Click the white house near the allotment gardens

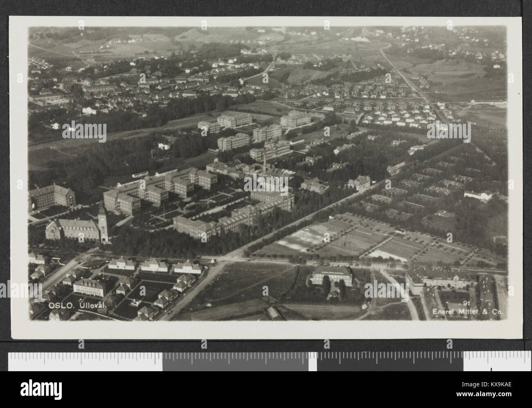(x=478, y=195)
